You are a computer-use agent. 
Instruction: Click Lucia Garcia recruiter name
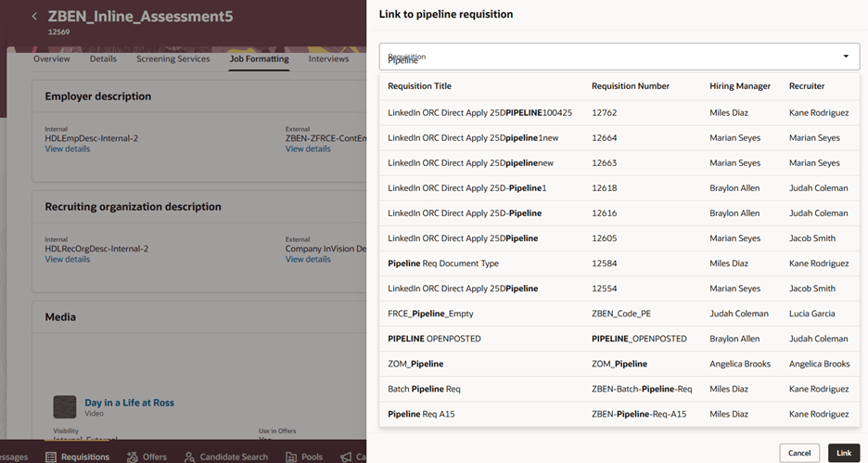pos(812,314)
